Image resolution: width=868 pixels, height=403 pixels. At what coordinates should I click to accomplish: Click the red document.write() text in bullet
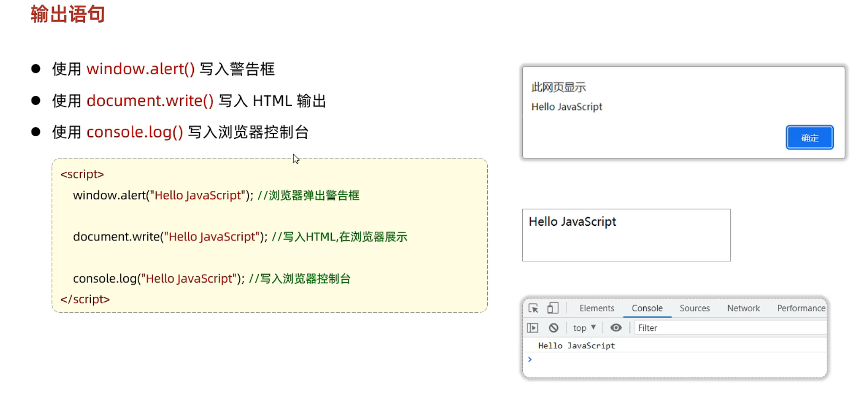(x=150, y=101)
